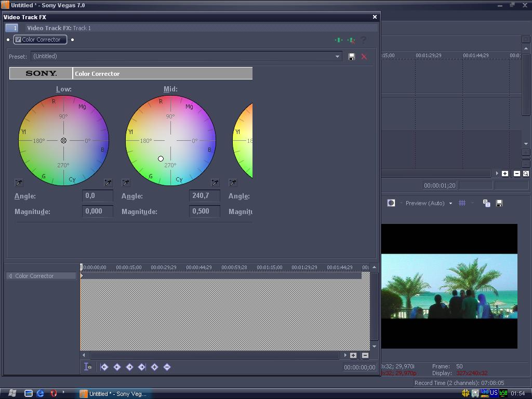
Task: Close the Video Track FX window
Action: tap(375, 17)
